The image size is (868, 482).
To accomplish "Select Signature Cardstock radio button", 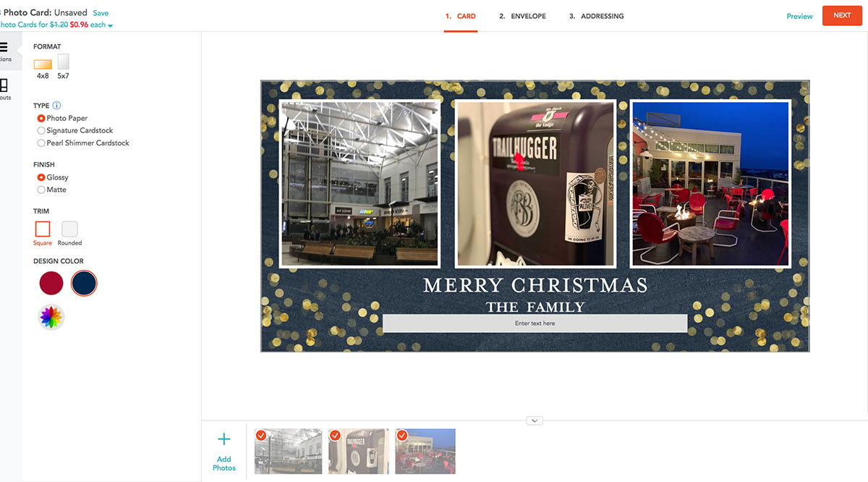I will (x=41, y=131).
